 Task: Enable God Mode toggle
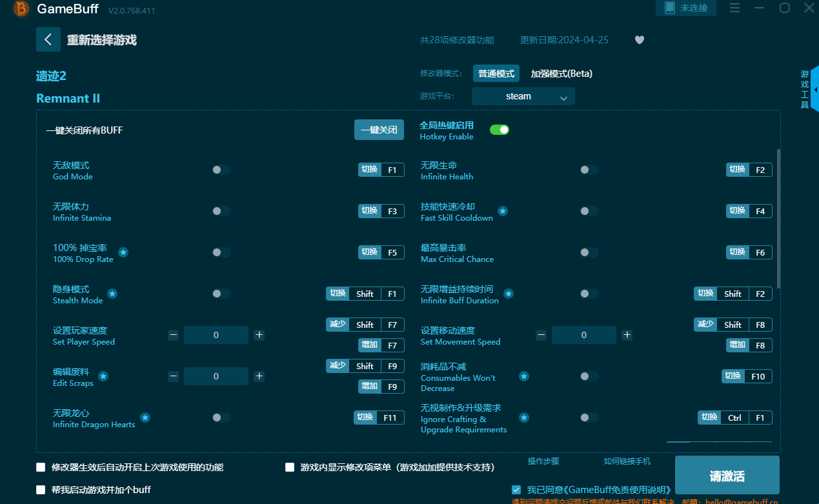click(221, 170)
